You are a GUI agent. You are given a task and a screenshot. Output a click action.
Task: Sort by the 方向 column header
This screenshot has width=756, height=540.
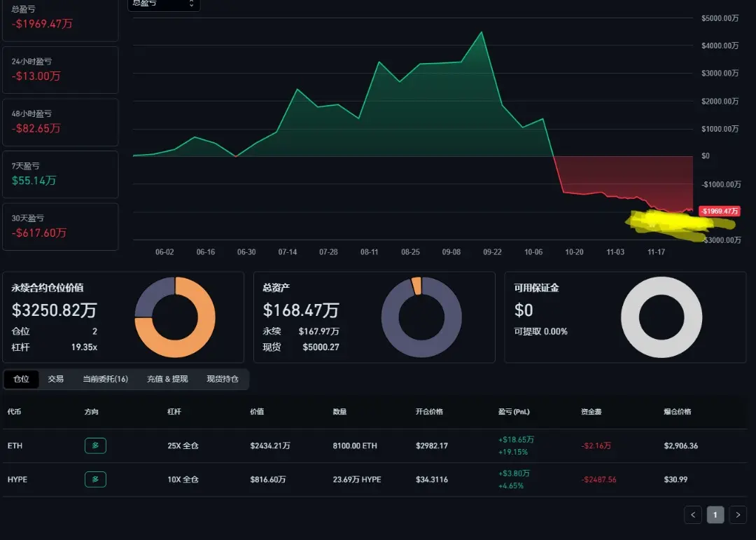coord(92,412)
